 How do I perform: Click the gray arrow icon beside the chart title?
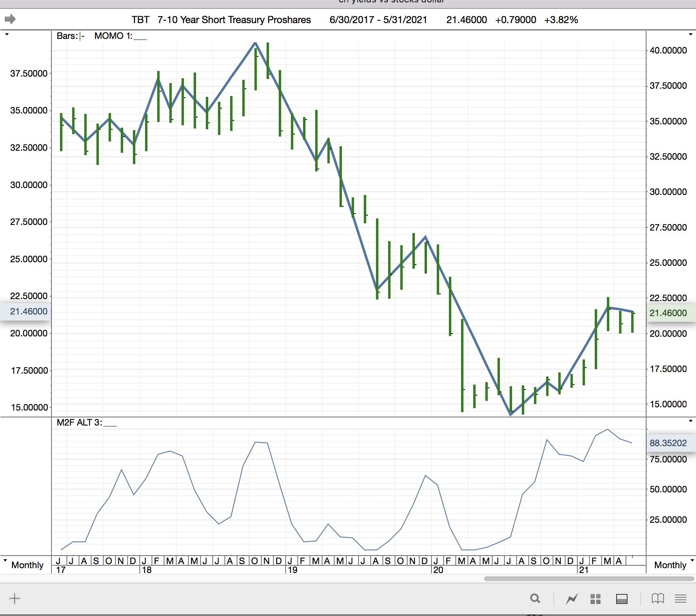tap(10, 19)
